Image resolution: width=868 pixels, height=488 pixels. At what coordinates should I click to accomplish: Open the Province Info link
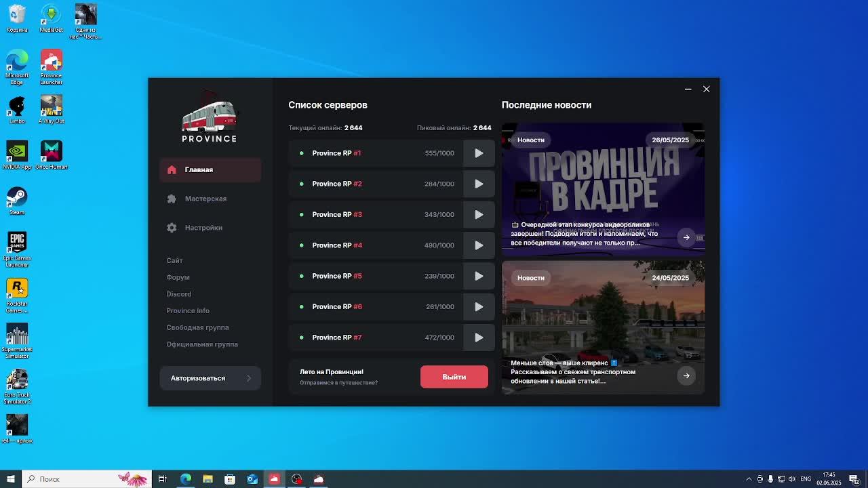point(188,310)
